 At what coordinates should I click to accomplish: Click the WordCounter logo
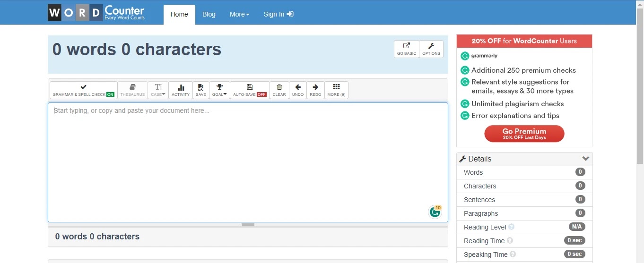(x=96, y=12)
